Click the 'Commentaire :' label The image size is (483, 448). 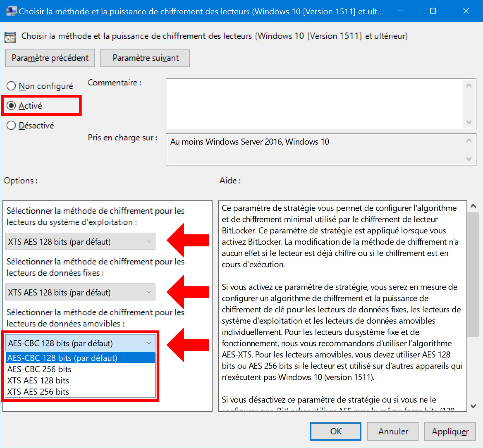click(x=115, y=83)
